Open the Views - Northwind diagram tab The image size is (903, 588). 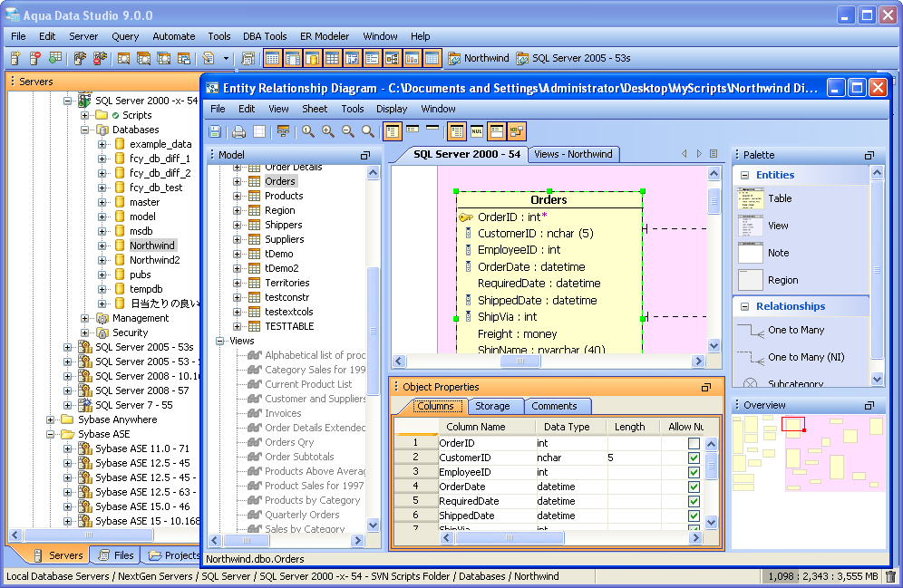(x=573, y=154)
